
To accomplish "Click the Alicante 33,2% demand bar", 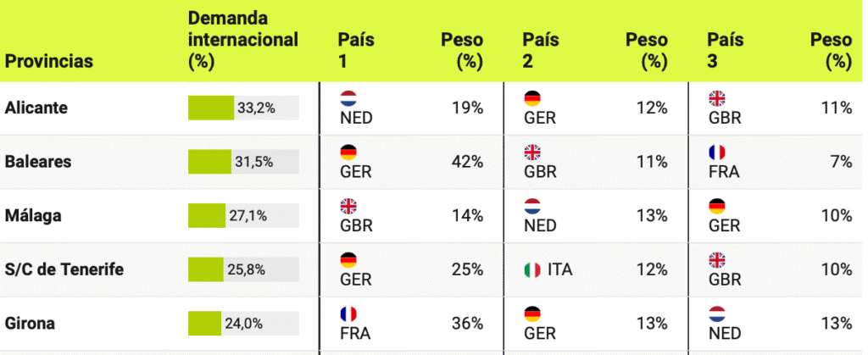I will (243, 108).
